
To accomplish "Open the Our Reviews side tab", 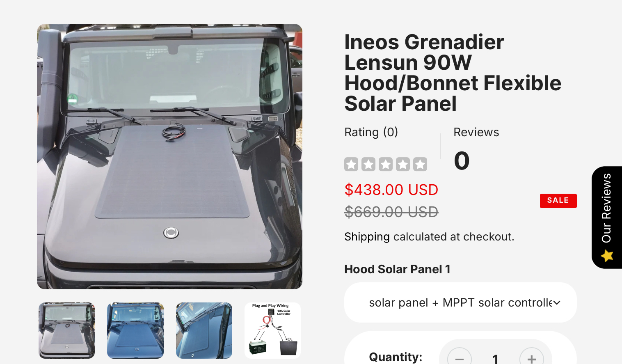I will 607,209.
